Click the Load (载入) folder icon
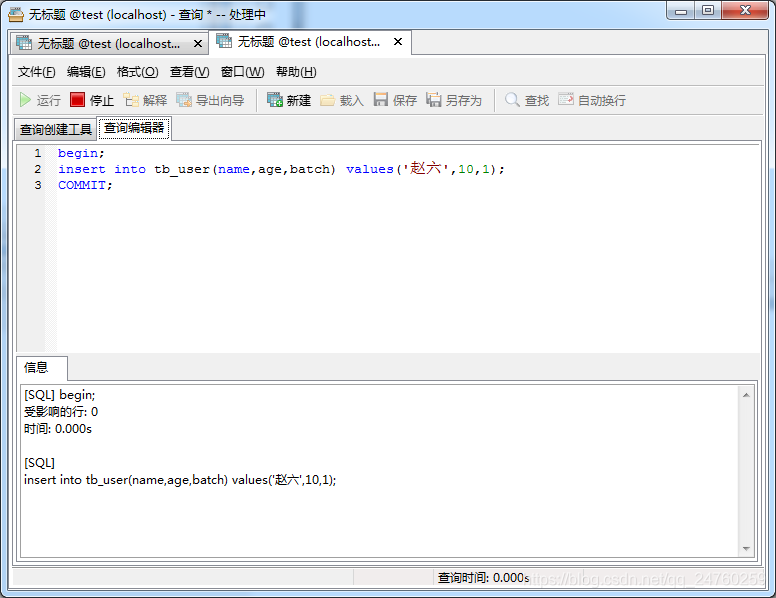This screenshot has height=598, width=776. pyautogui.click(x=327, y=100)
